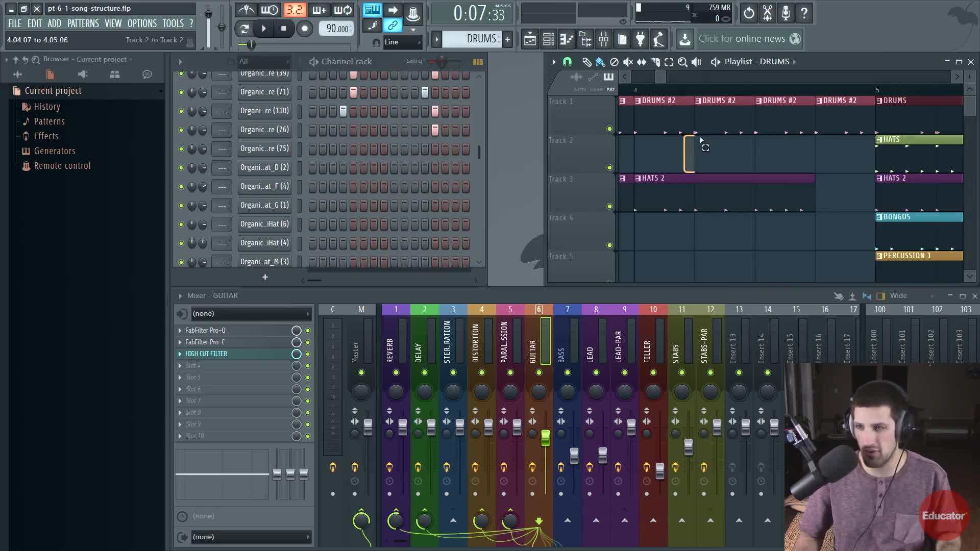Select the Paint brush tool in Playlist
This screenshot has width=980, height=551.
(600, 62)
